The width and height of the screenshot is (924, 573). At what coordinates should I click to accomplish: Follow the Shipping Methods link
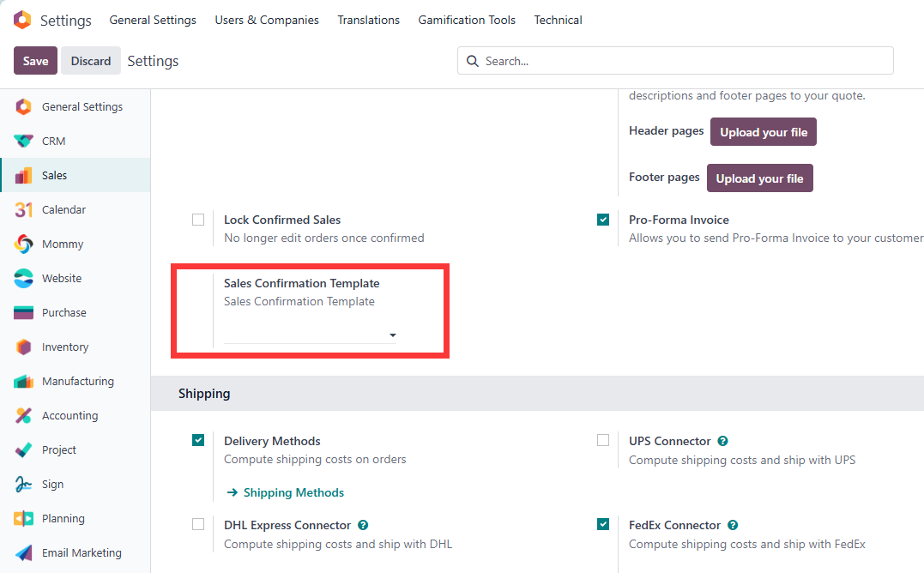[293, 492]
